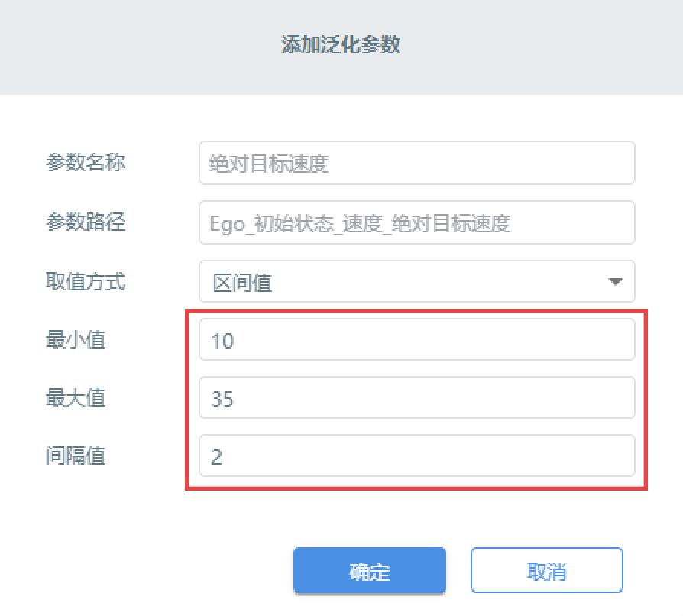Click the 取消 cancel button
Image resolution: width=683 pixels, height=616 pixels.
pyautogui.click(x=547, y=570)
